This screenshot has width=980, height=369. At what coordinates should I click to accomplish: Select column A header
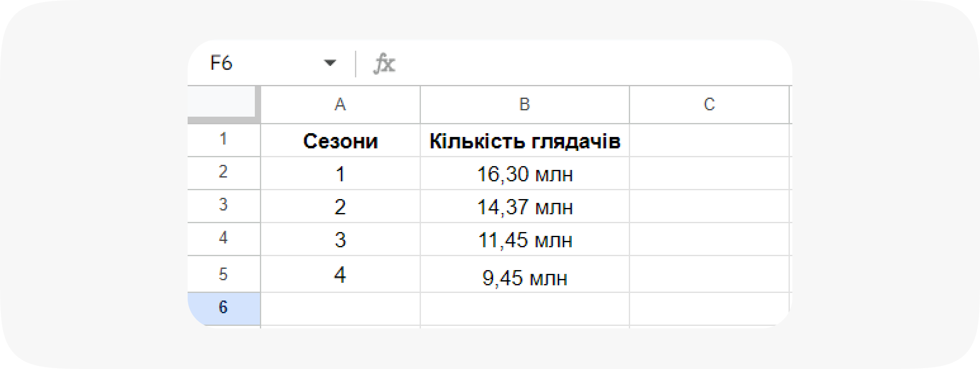click(339, 104)
